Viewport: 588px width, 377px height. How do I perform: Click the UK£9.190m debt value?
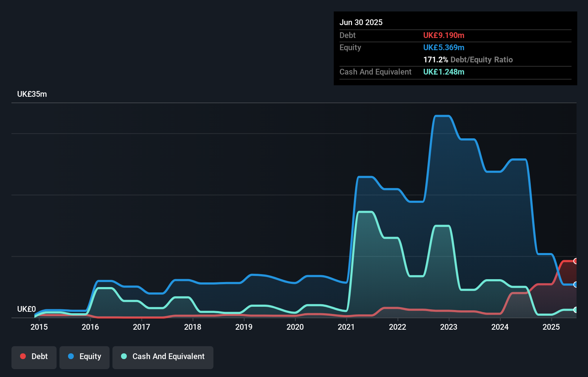[444, 35]
